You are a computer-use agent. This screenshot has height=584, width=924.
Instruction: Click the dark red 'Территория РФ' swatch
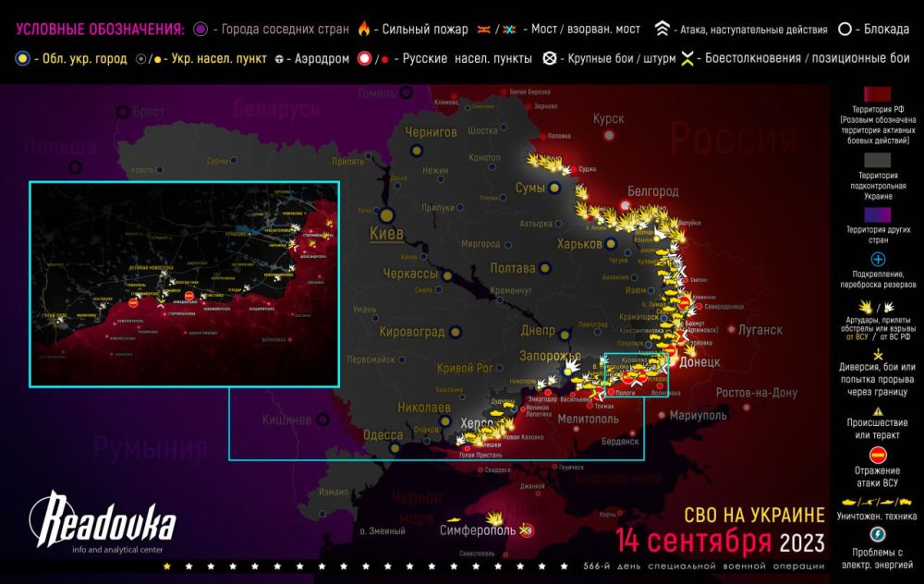click(x=878, y=97)
